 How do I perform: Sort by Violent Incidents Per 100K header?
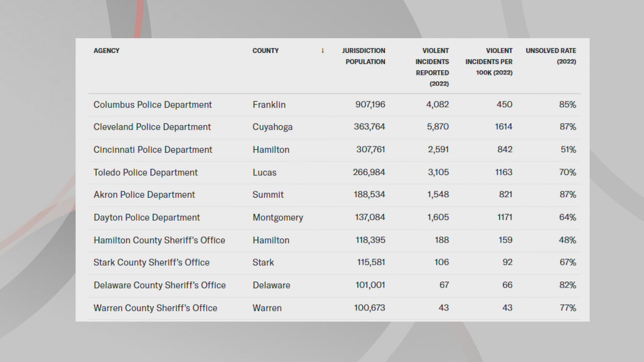489,62
